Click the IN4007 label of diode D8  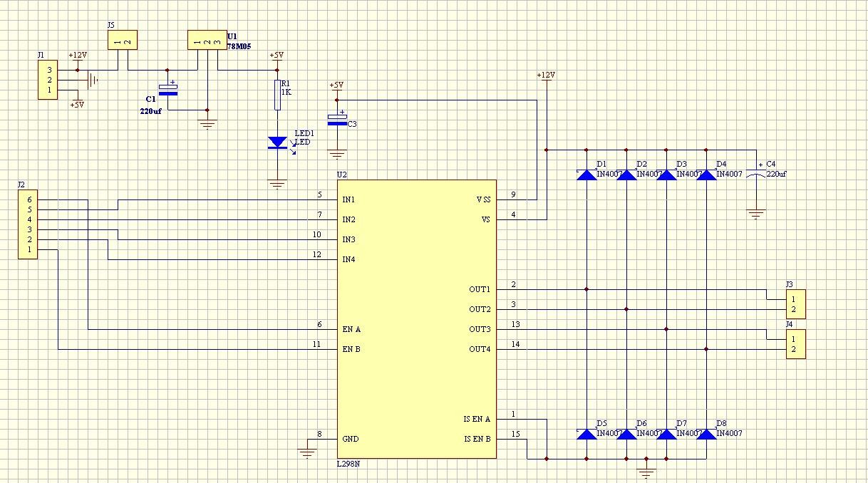tap(729, 433)
